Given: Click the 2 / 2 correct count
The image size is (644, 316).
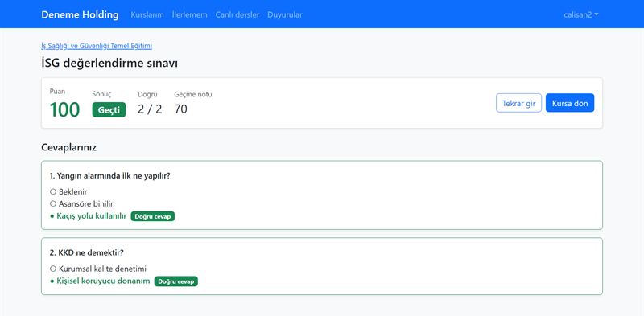Looking at the screenshot, I should click(x=150, y=109).
